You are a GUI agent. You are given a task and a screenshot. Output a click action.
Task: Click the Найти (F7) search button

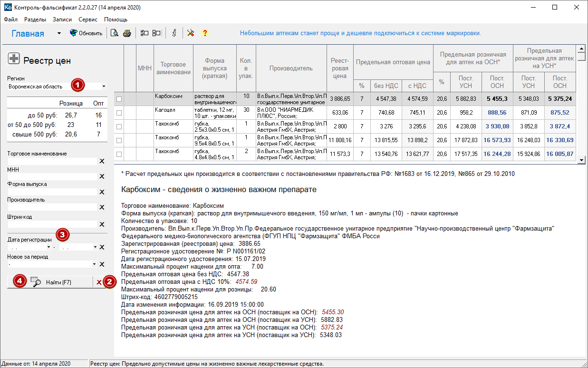pos(50,282)
